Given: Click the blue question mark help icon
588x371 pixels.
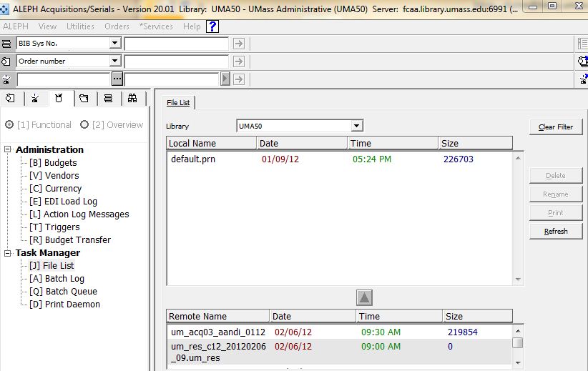Looking at the screenshot, I should (x=212, y=26).
